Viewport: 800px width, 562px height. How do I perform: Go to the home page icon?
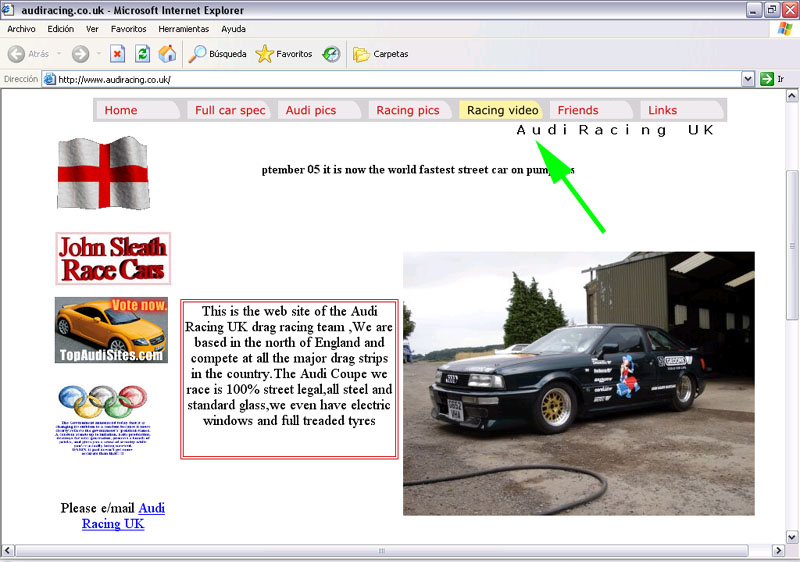(167, 54)
